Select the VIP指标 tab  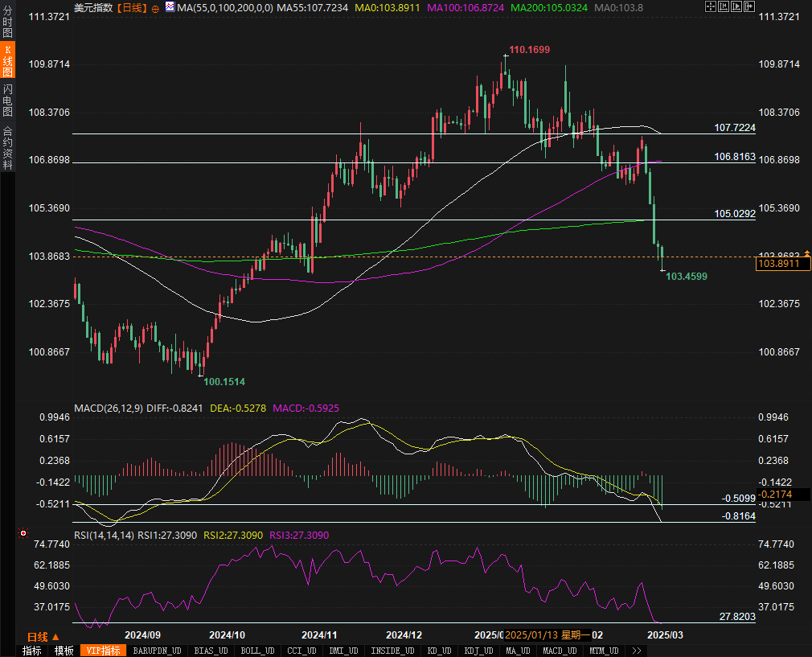103,651
